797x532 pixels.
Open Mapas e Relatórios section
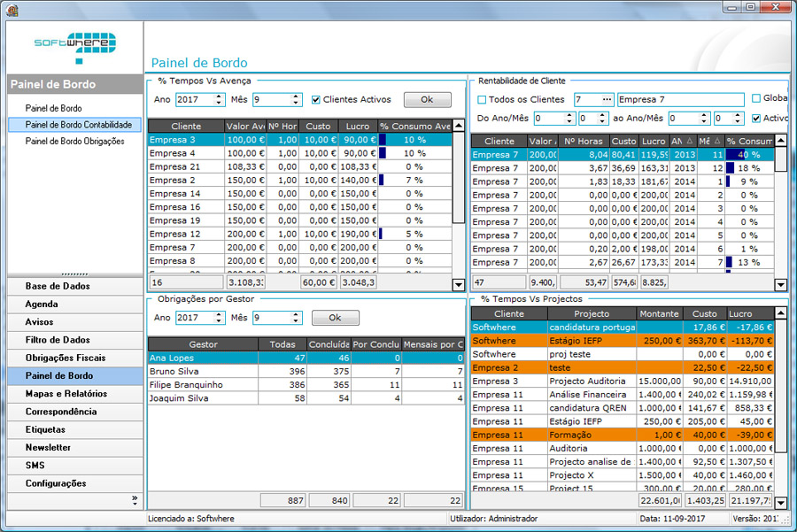point(66,394)
